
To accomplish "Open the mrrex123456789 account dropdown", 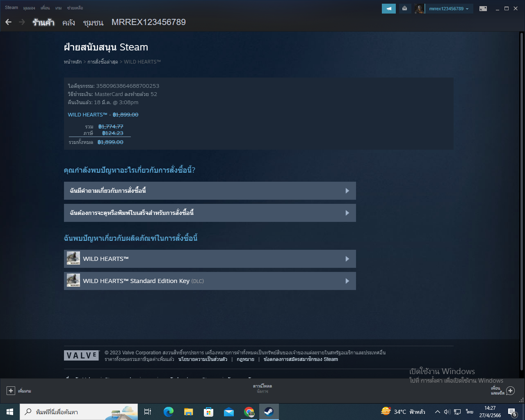I will coord(449,9).
